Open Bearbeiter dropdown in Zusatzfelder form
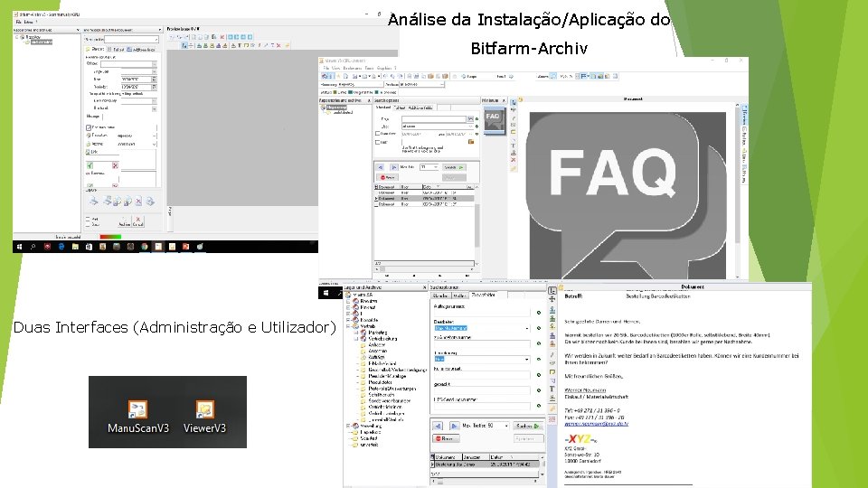 (x=527, y=328)
